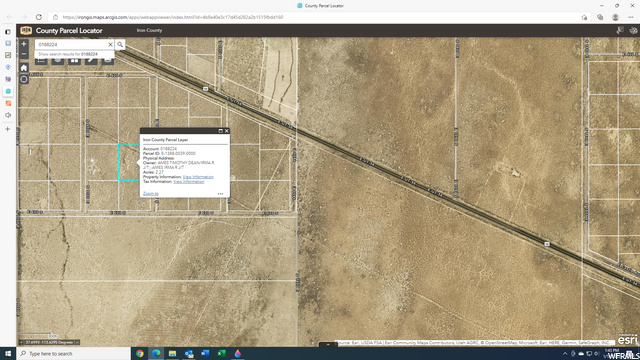The width and height of the screenshot is (640, 360).
Task: Click the highlighted cyan parcel outline
Action: coord(129,162)
